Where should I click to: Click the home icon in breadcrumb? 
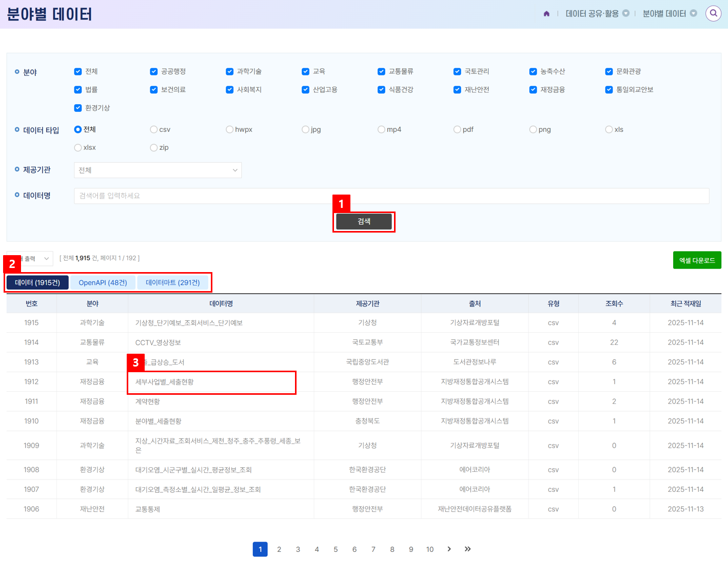[x=546, y=14]
